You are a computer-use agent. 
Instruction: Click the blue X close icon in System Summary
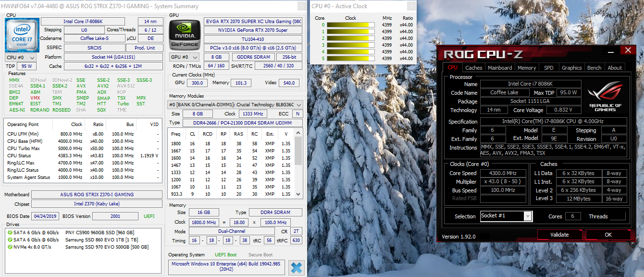[297, 268]
